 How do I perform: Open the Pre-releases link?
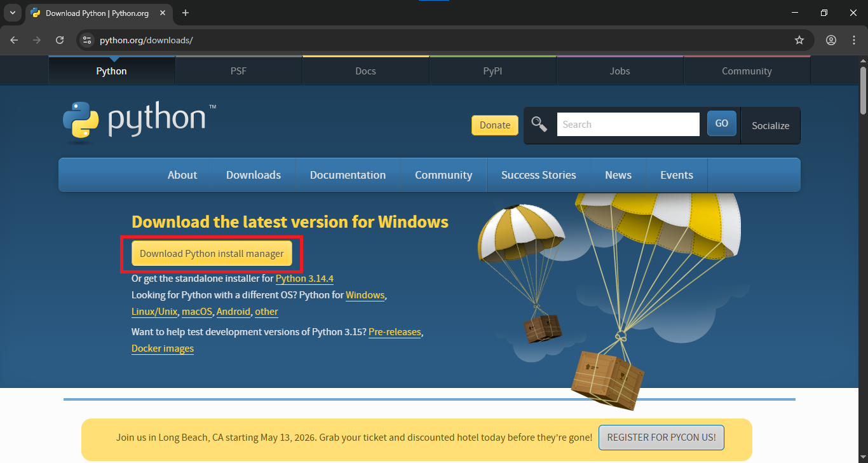pos(395,332)
